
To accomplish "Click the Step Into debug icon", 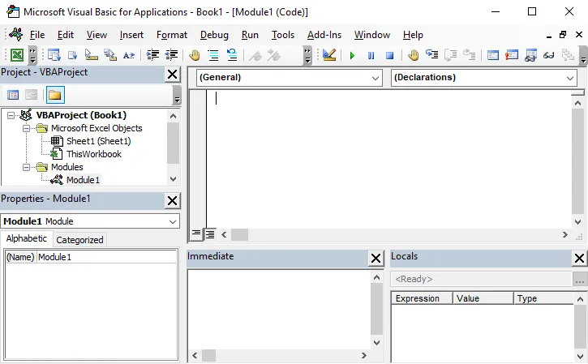I will point(431,55).
